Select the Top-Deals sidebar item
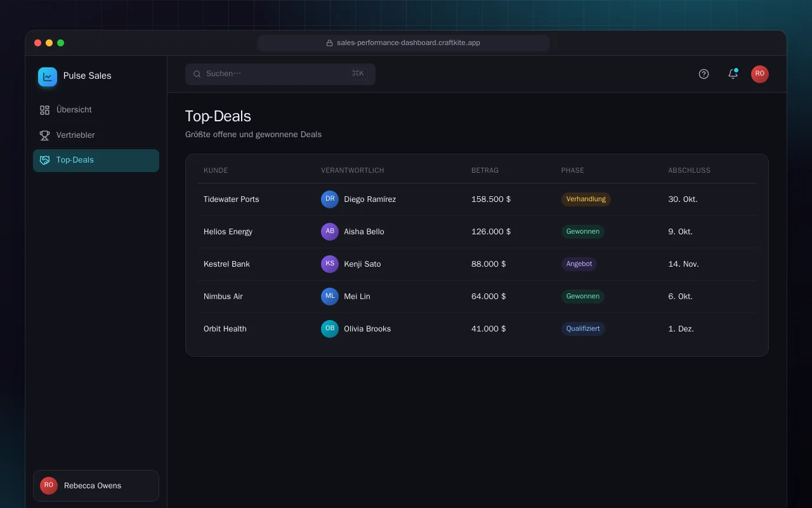The width and height of the screenshot is (812, 508). [96, 160]
